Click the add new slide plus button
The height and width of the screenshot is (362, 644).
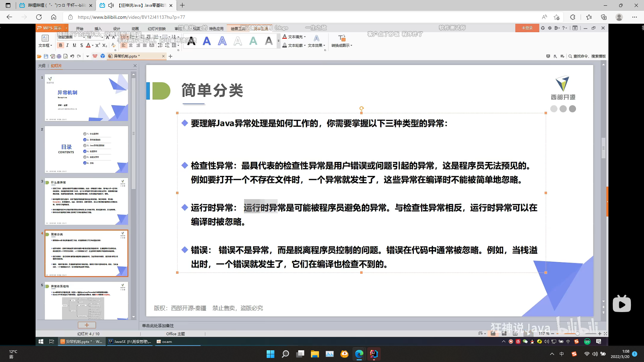(87, 325)
